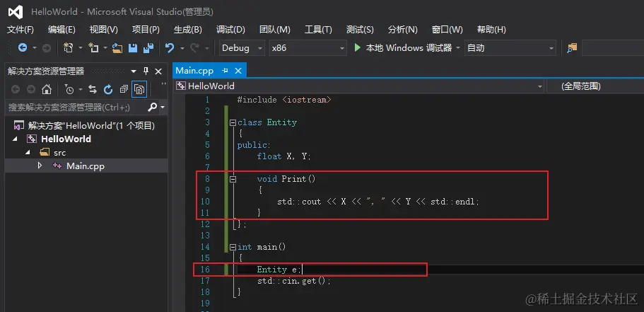Open the 工具(T) menu
Viewport: 644px width, 312px height.
(318, 30)
